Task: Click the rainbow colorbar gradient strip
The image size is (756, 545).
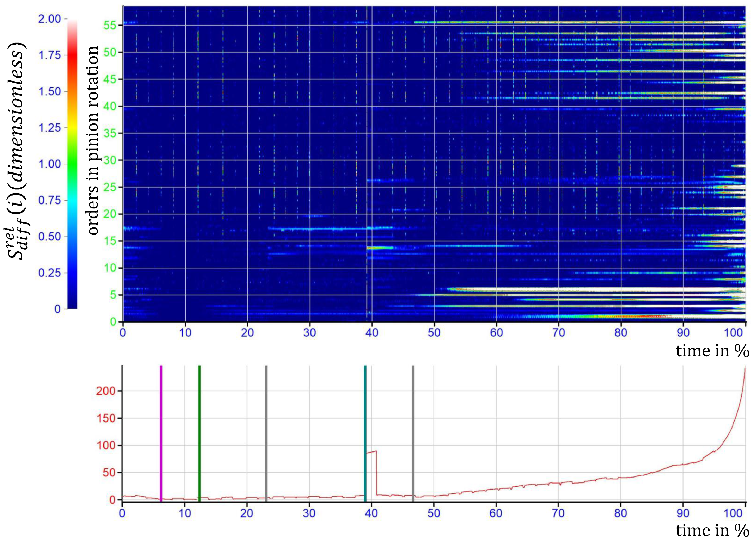Action: coord(72,164)
